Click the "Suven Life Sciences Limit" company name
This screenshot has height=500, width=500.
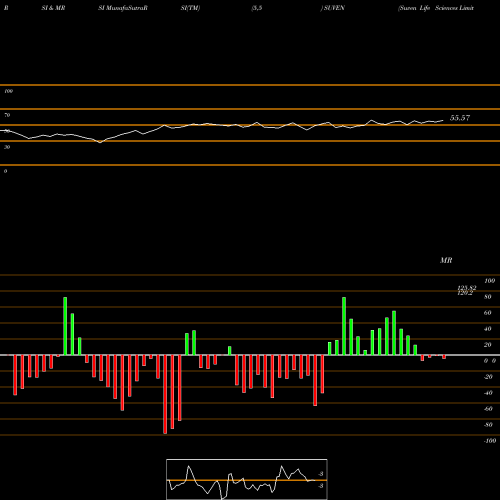click(x=436, y=8)
